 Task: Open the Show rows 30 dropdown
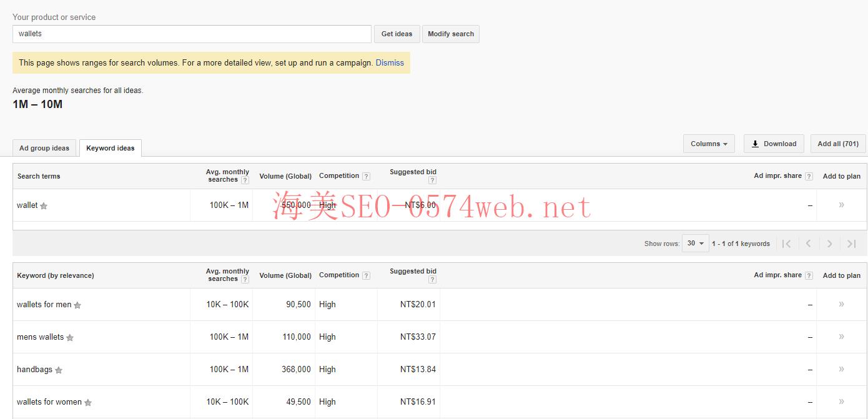click(x=695, y=244)
